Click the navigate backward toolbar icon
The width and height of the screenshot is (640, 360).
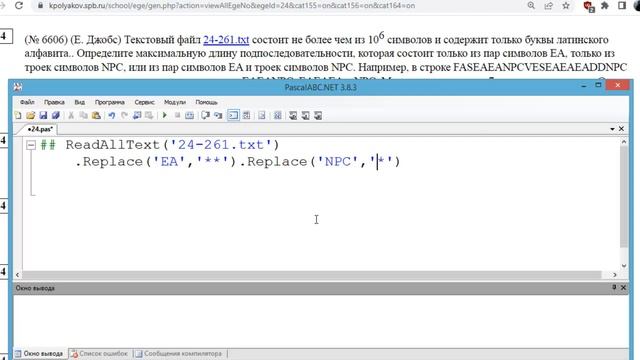(x=137, y=116)
